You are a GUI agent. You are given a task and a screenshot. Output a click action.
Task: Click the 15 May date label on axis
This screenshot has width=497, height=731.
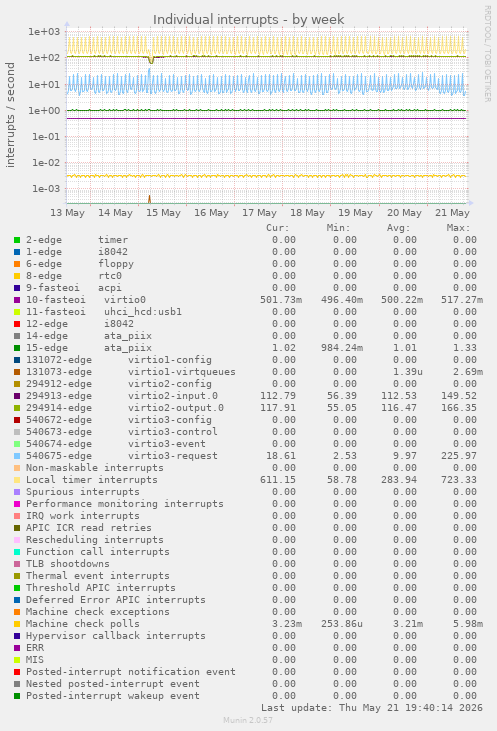coord(163,213)
